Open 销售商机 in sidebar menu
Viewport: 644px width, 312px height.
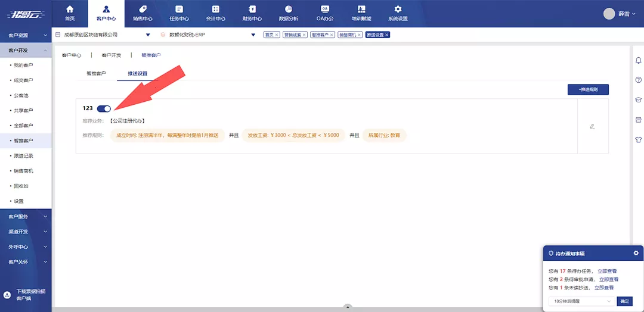click(23, 171)
